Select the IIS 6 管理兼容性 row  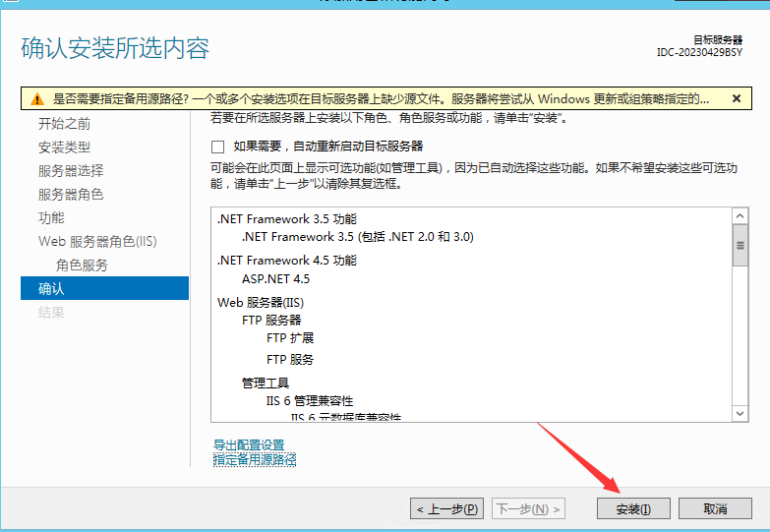click(x=310, y=401)
